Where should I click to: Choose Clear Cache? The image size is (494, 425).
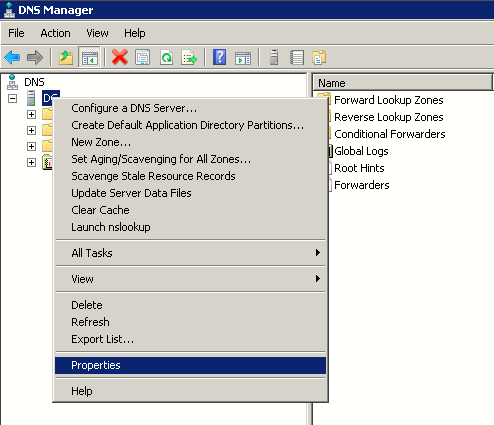point(190,210)
